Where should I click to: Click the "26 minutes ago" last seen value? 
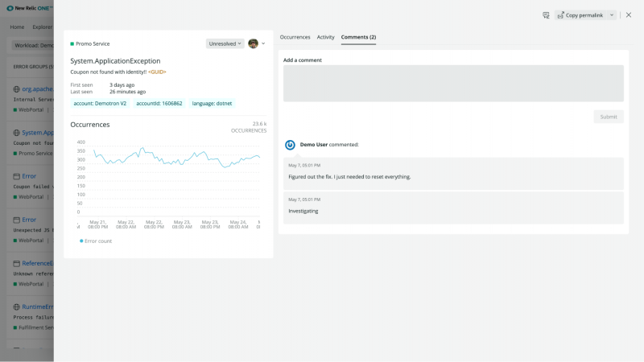128,92
